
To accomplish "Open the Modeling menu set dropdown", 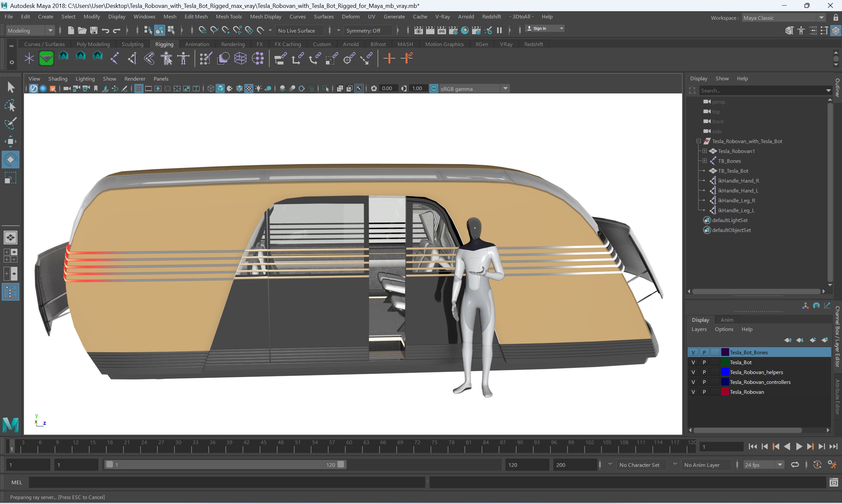I will (30, 31).
